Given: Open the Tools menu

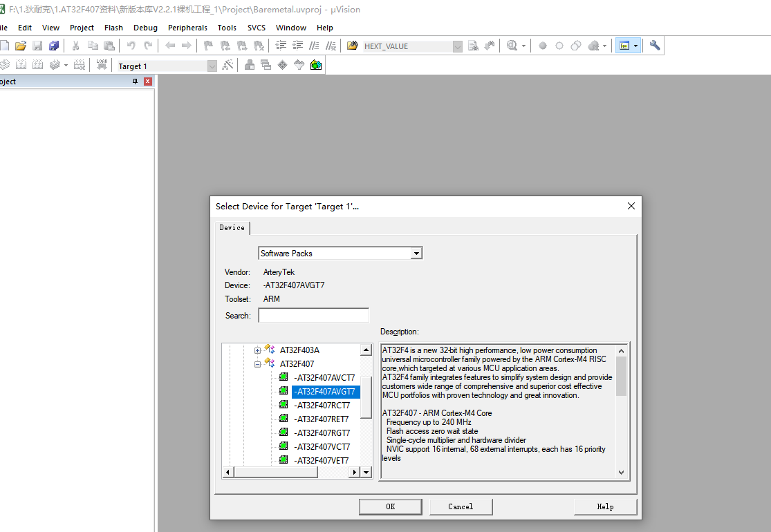Looking at the screenshot, I should pos(227,28).
